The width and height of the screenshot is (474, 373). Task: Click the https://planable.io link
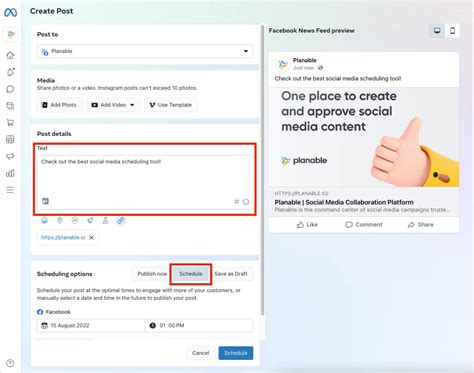[63, 237]
